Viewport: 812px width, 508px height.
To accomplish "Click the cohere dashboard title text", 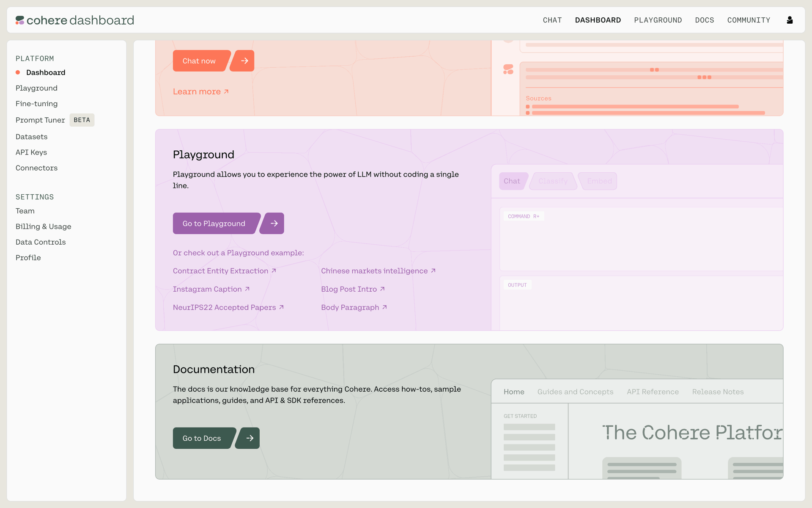I will tap(80, 20).
